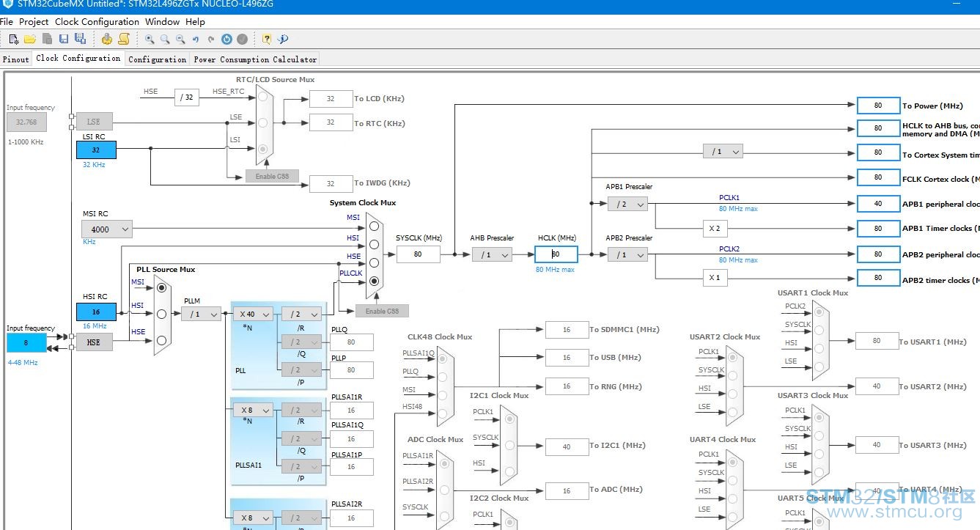Click the grey HSE oscillator block
980x530 pixels.
point(94,342)
